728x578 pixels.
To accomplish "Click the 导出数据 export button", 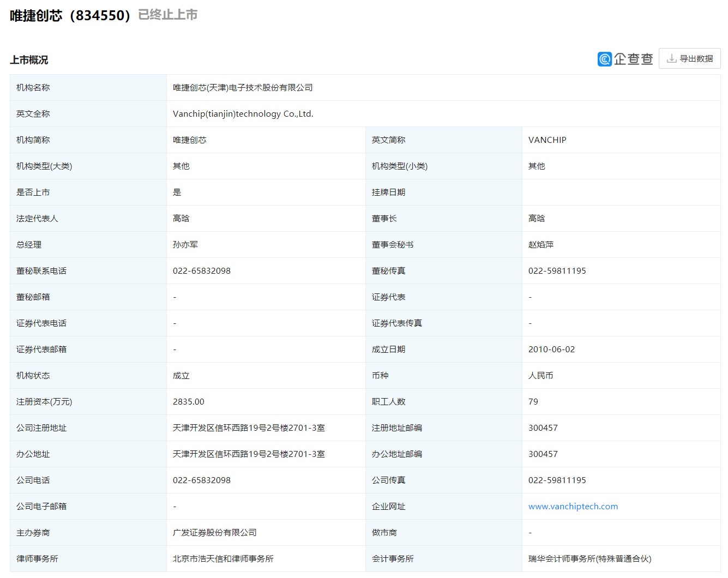I will [x=689, y=58].
